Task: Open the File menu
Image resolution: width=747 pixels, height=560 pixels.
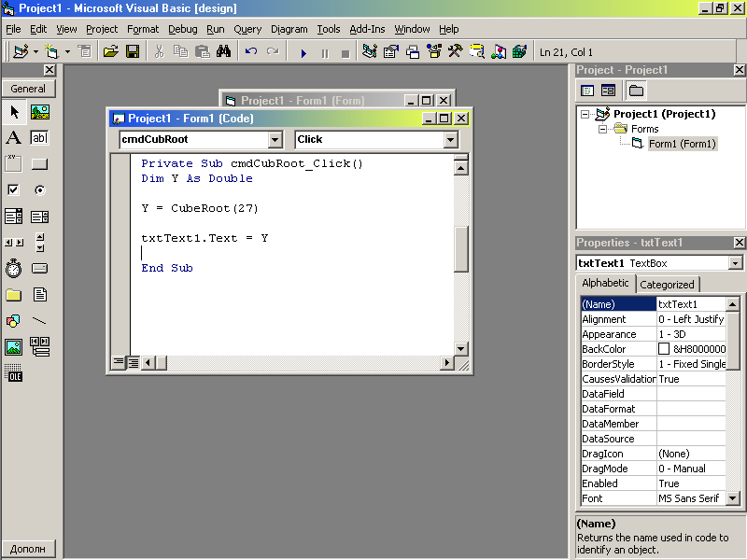Action: pos(13,29)
